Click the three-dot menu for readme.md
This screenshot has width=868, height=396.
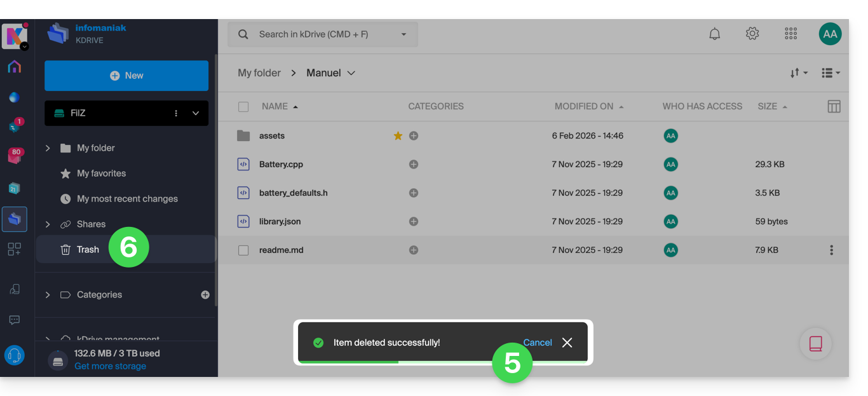coord(831,250)
